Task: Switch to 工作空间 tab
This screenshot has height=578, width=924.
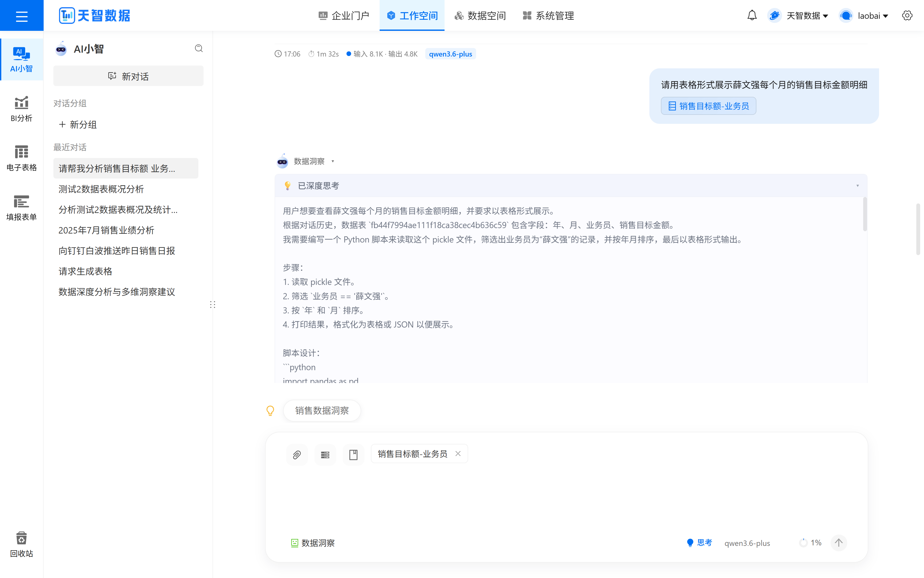Action: (412, 16)
